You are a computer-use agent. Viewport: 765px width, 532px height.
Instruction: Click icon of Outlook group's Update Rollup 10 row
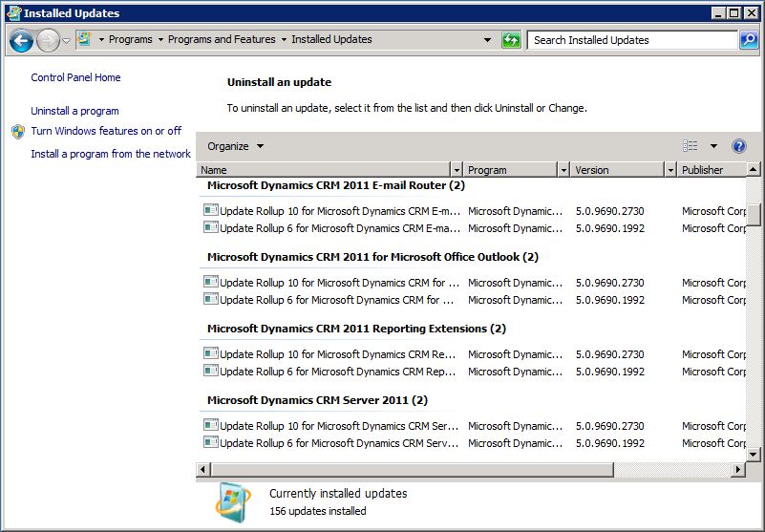point(211,282)
